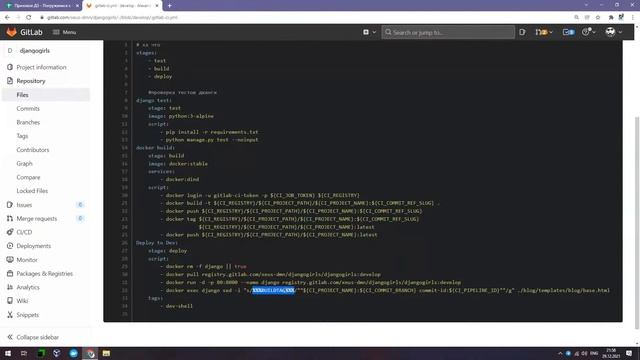The height and width of the screenshot is (360, 640).
Task: Open Monitor in the sidebar
Action: pos(27,260)
